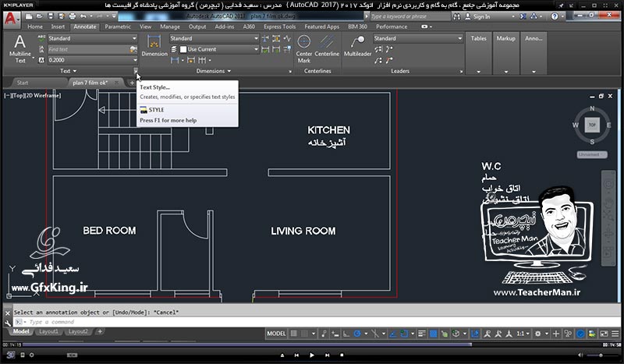
Task: Toggle hardware acceleration blue circle
Action: click(580, 334)
